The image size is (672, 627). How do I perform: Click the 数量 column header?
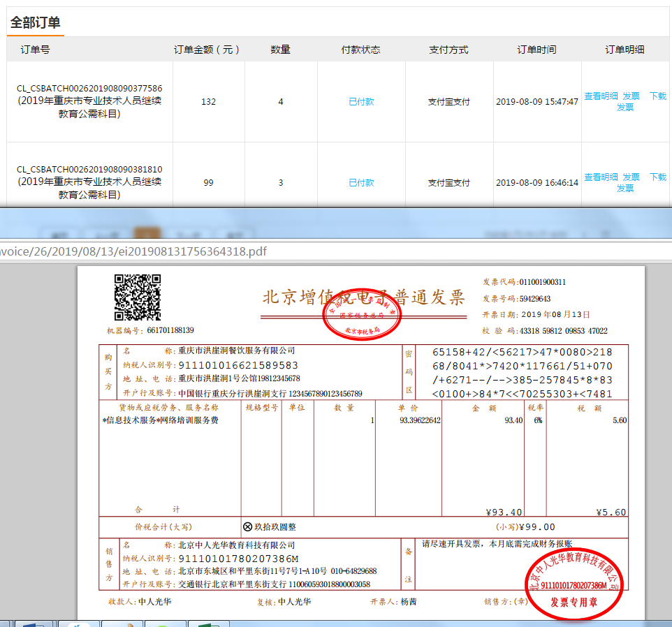pos(280,50)
